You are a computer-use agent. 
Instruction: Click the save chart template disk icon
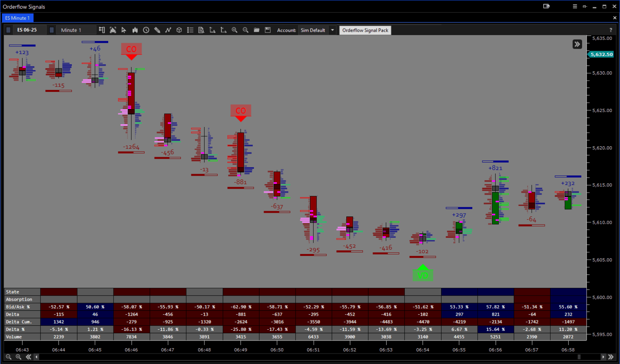pos(268,30)
